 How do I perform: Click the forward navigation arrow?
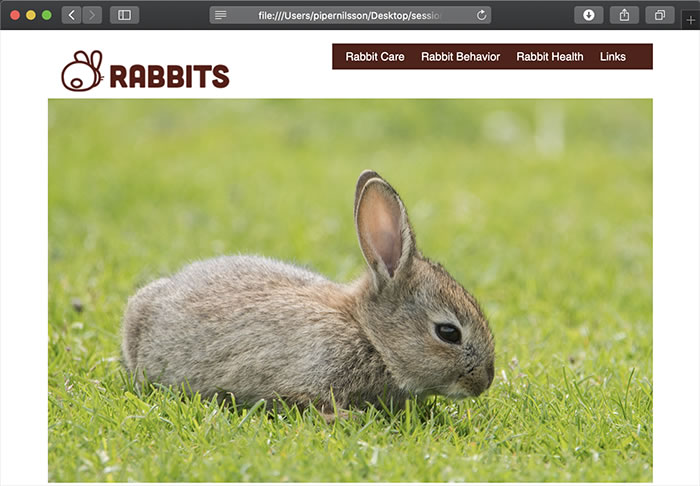coord(92,15)
